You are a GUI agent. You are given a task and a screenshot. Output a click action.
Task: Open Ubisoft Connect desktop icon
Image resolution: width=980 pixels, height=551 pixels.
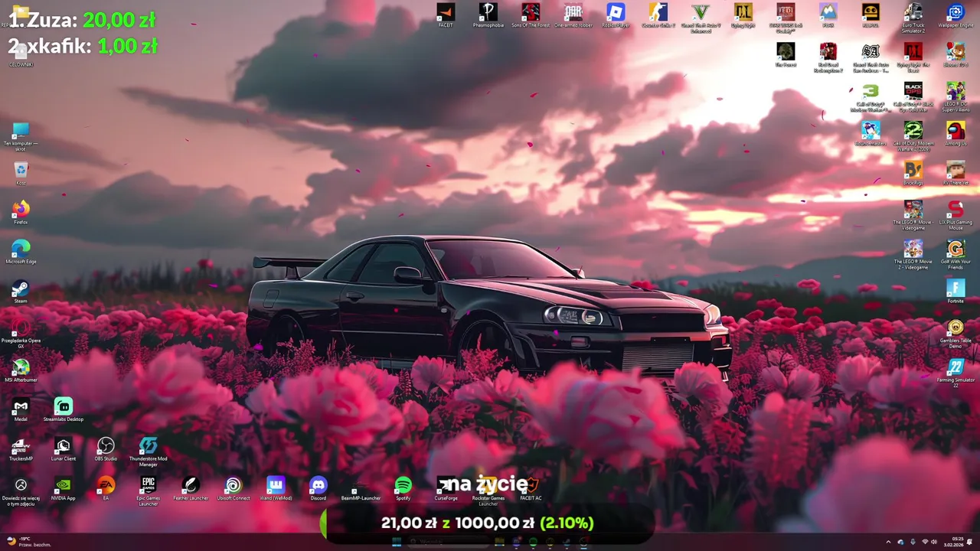234,490
